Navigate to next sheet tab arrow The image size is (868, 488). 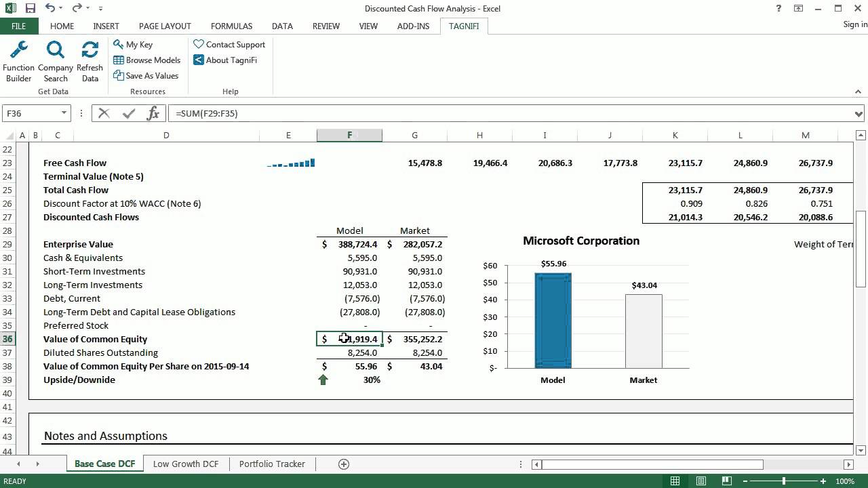(x=37, y=464)
